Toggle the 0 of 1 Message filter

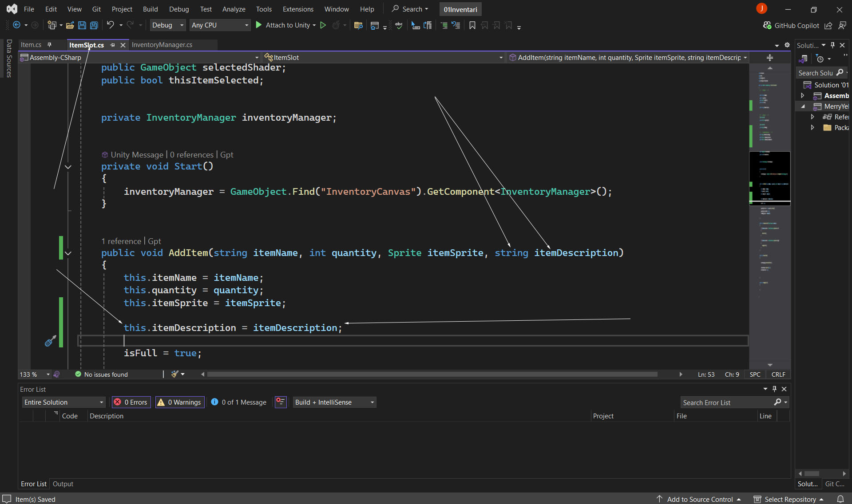239,402
